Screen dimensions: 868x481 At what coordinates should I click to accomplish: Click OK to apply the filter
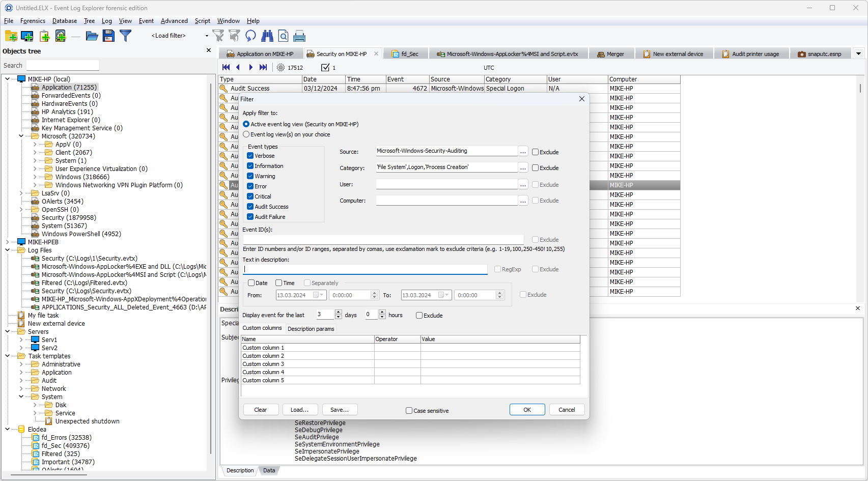527,410
